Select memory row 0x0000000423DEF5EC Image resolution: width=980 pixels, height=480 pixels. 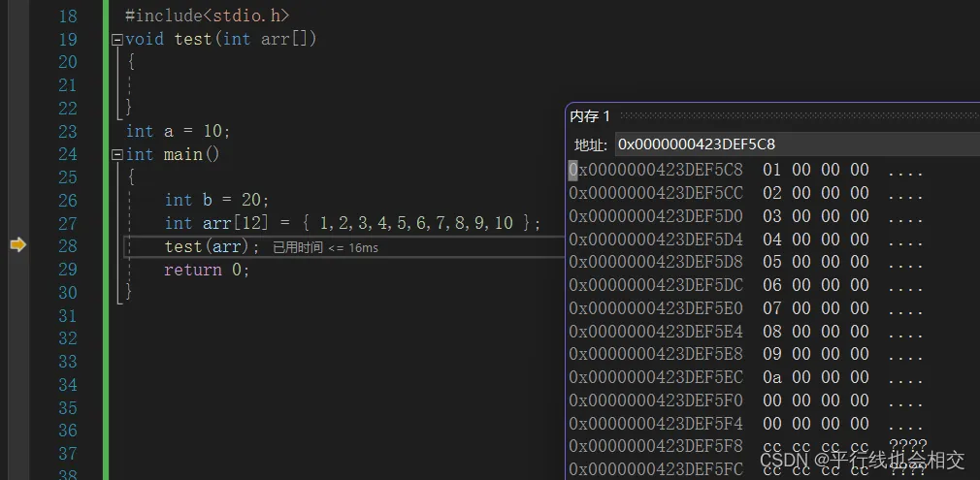point(745,377)
